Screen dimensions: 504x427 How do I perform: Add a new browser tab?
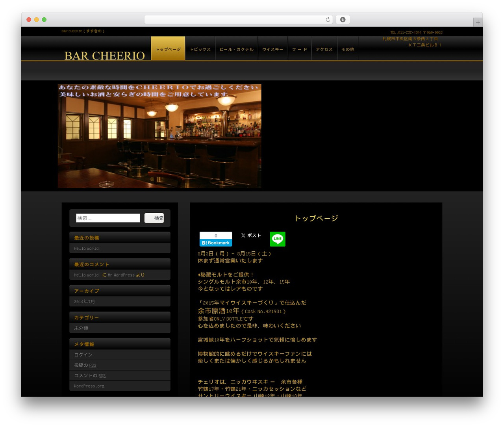point(478,22)
